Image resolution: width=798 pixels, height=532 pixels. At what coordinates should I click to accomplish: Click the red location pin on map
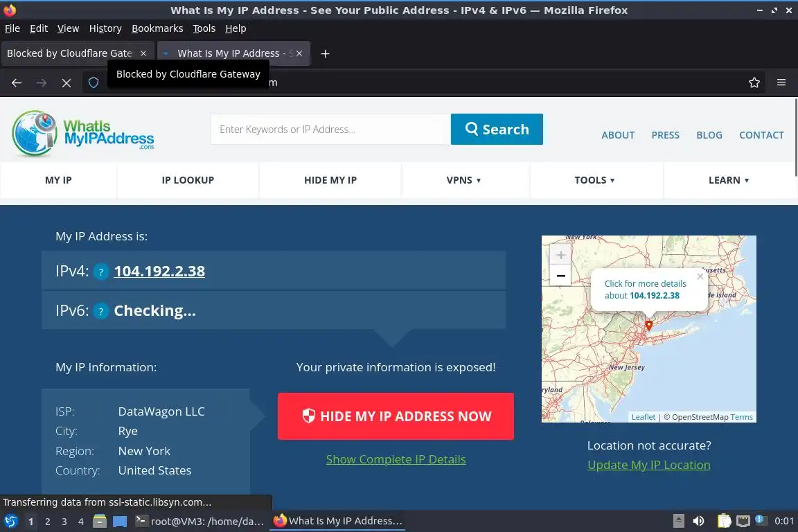click(649, 325)
